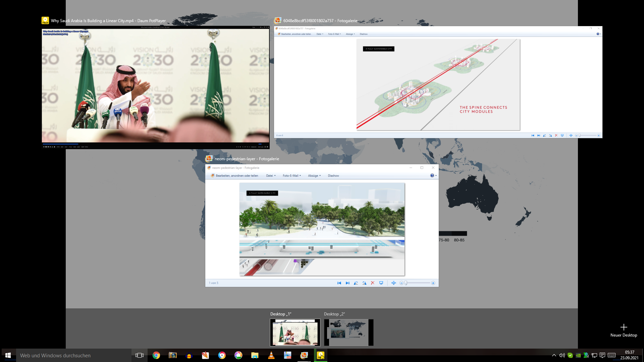Click the '1 von 5' counter in neom-pedestrian-layer window
644x362 pixels.
[x=214, y=283]
